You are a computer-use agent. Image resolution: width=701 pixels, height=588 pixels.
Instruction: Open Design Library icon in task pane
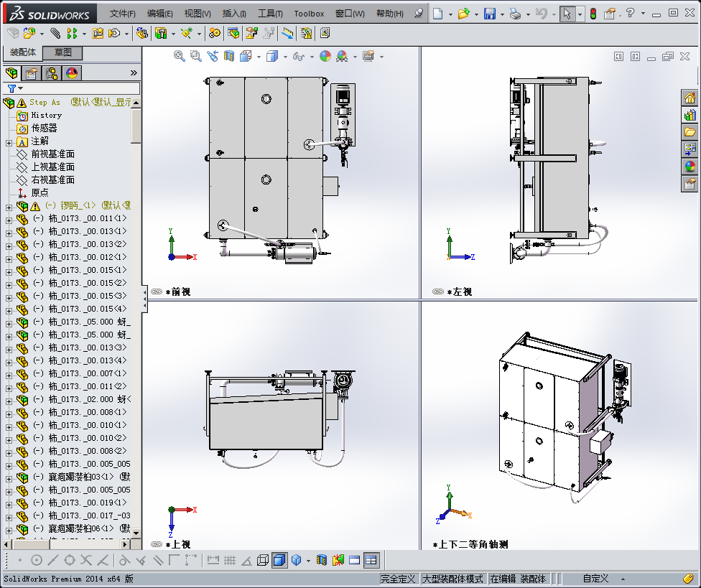pyautogui.click(x=690, y=115)
